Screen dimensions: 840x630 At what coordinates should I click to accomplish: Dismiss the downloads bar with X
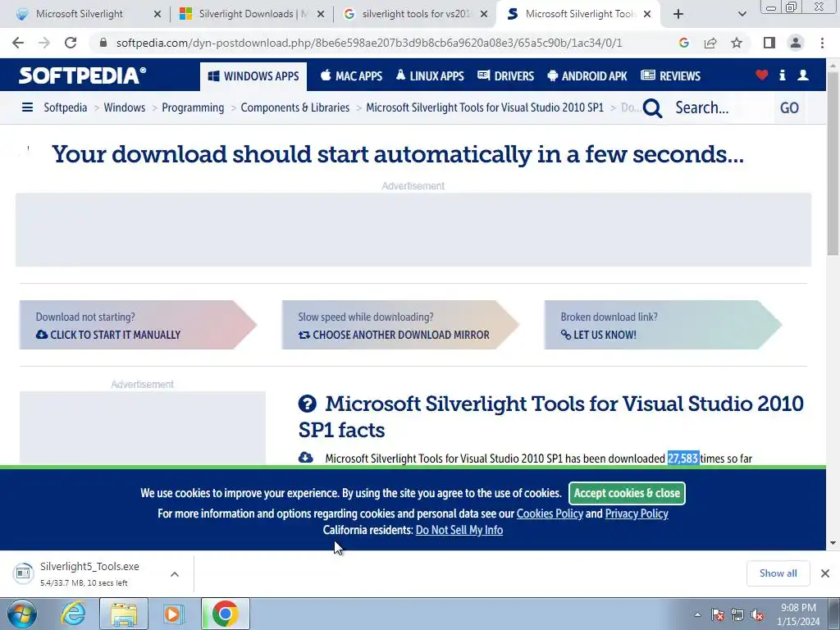pos(825,573)
